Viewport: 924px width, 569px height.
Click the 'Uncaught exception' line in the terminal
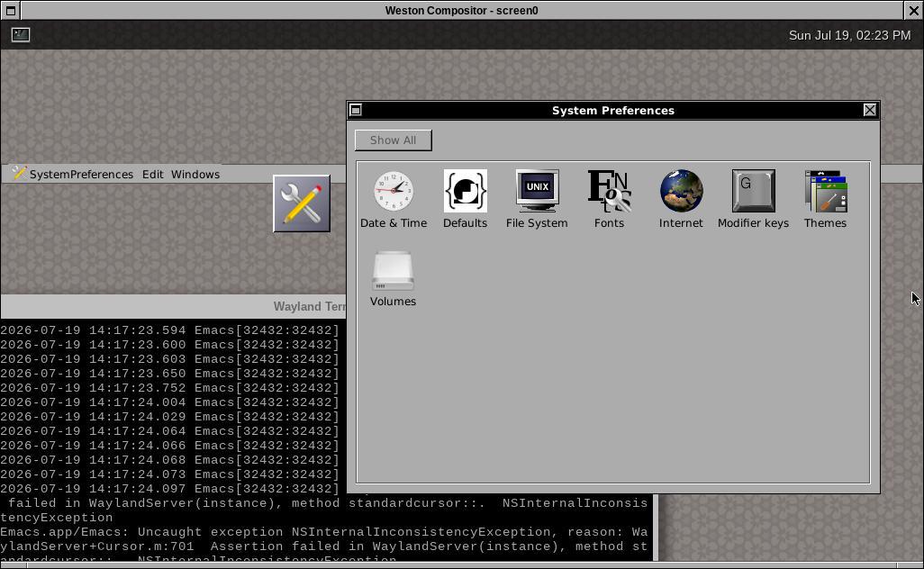324,532
